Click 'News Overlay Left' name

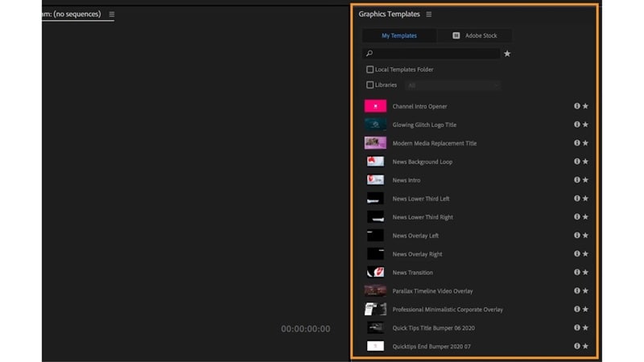point(415,236)
